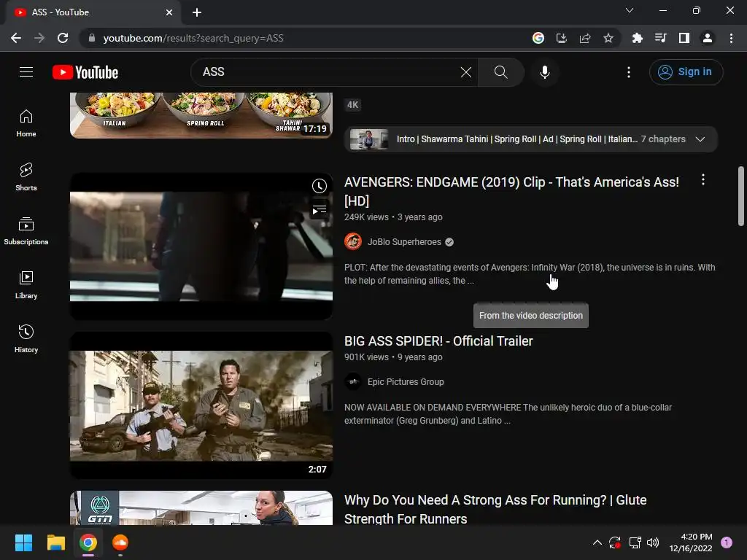Screen dimensions: 747x560
Task: Click the network icon in system tray
Action: point(635,542)
